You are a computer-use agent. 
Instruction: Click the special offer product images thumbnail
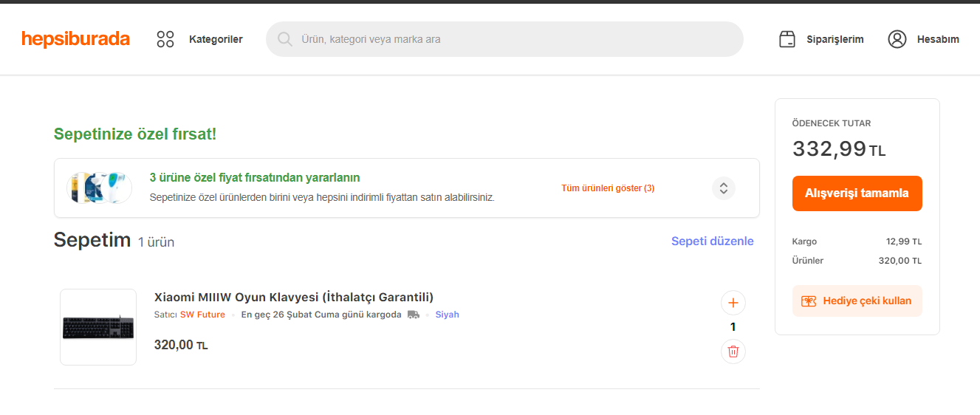point(99,188)
